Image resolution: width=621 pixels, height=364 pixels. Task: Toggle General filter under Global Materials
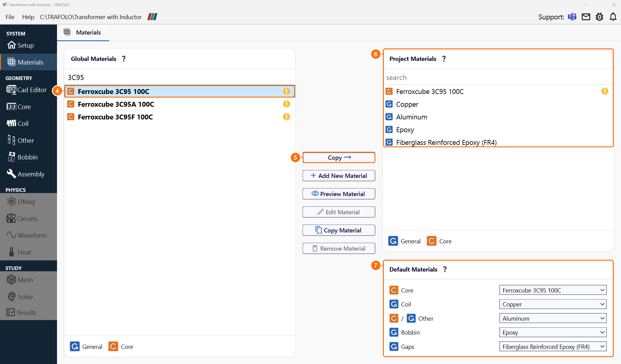[x=86, y=346]
